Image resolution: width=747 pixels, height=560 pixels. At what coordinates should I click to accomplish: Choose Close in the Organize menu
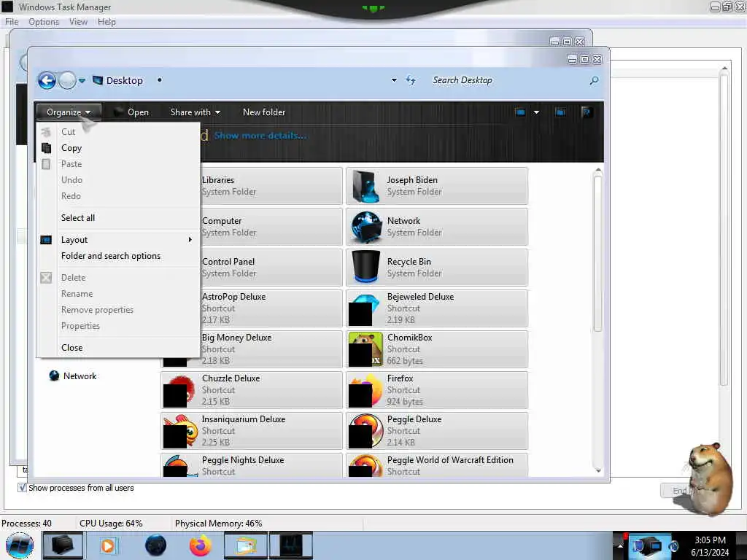(x=118, y=348)
